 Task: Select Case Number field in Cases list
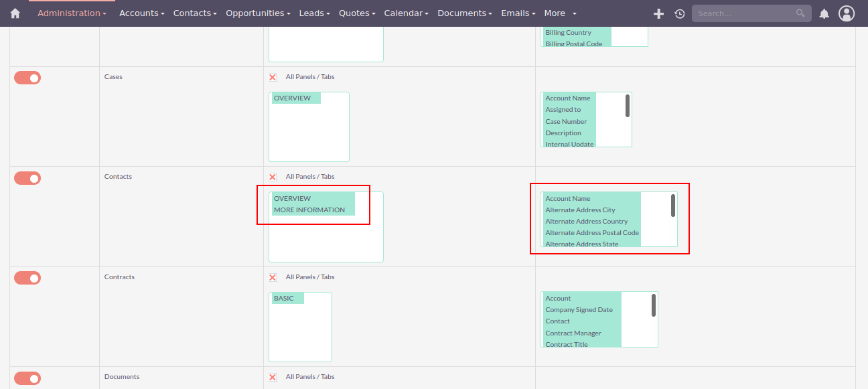click(569, 122)
